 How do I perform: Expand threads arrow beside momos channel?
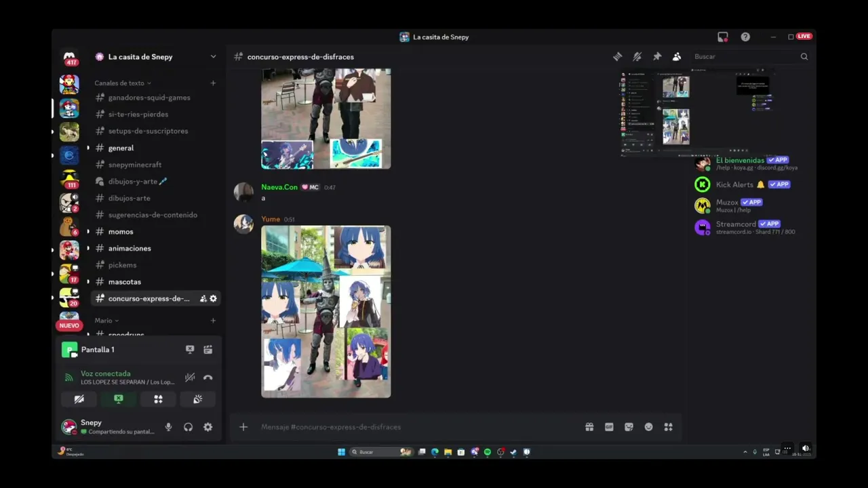[x=87, y=232]
